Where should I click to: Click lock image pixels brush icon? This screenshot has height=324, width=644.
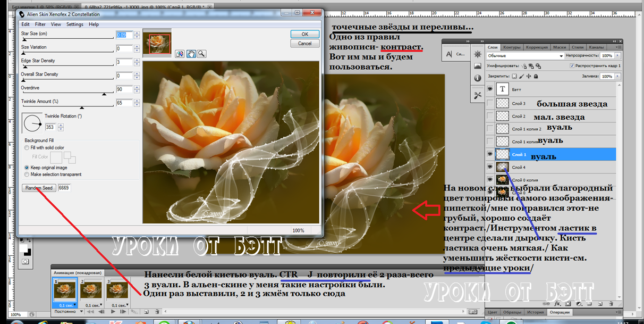(x=522, y=76)
